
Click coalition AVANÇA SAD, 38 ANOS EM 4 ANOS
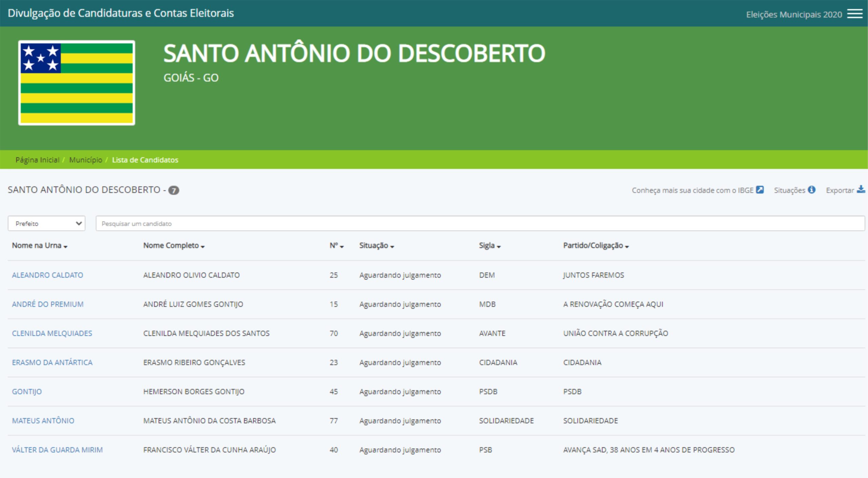click(649, 450)
